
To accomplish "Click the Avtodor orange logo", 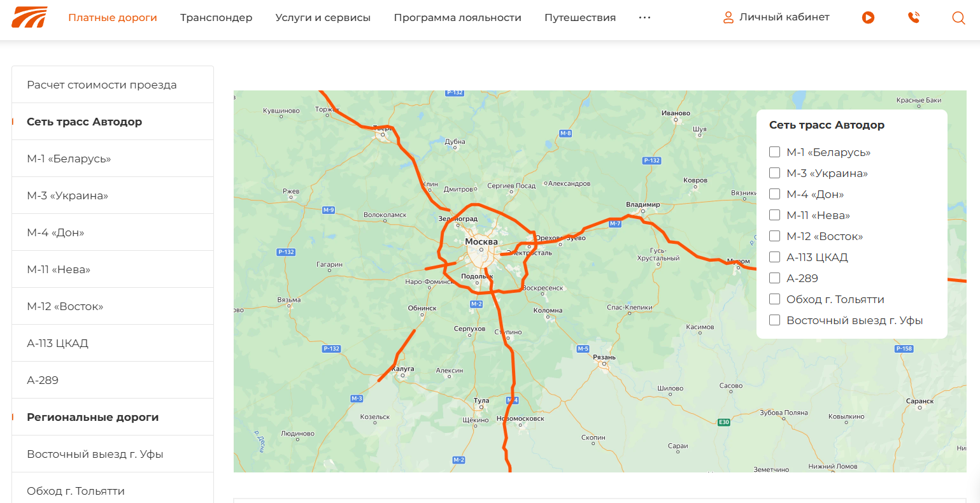I will (29, 17).
